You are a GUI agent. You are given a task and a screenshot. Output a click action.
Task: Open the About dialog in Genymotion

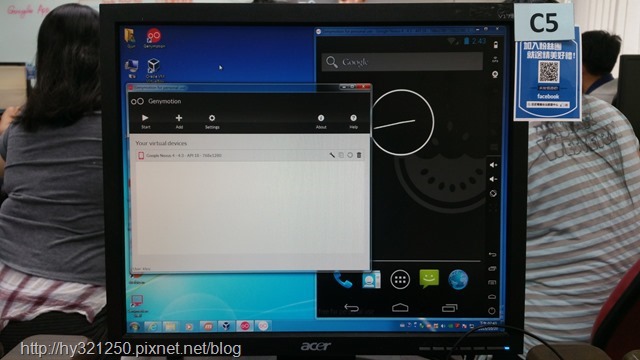321,121
